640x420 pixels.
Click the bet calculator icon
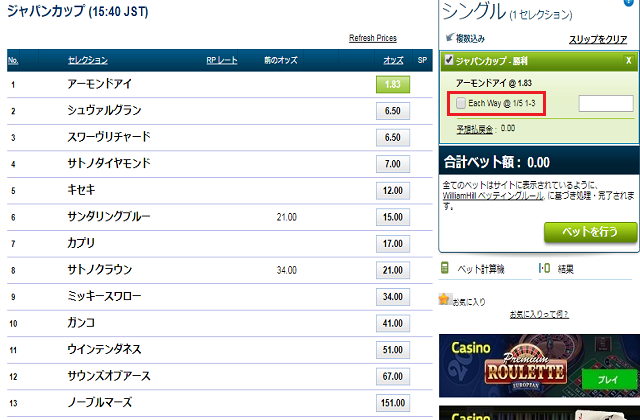445,268
